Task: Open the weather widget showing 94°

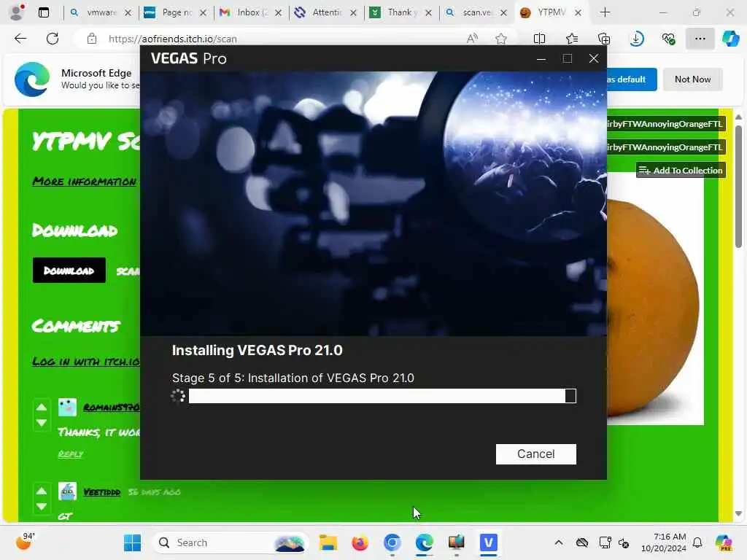Action: coord(25,542)
